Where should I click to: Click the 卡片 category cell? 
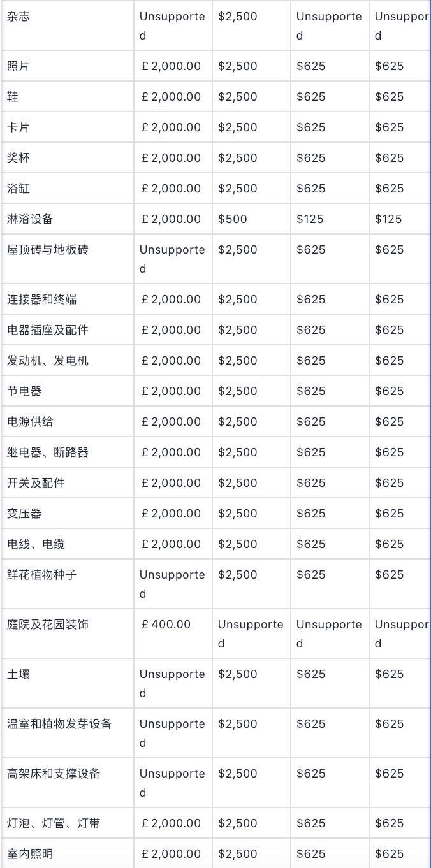(18, 127)
